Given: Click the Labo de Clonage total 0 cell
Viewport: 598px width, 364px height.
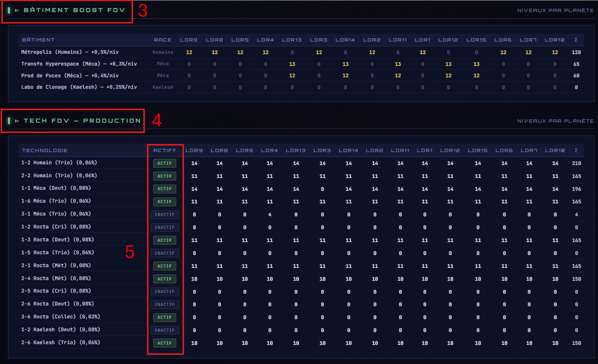Looking at the screenshot, I should pyautogui.click(x=576, y=87).
